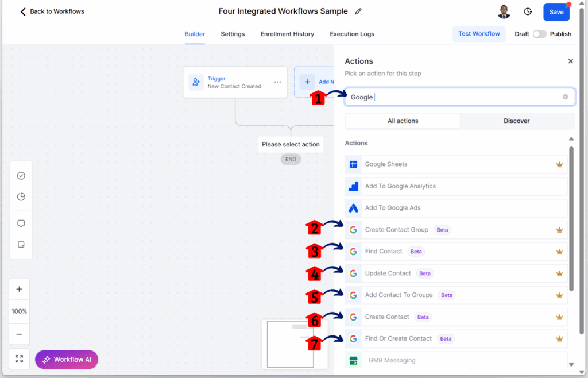Click the checkmark circle icon in left toolbar

click(21, 176)
